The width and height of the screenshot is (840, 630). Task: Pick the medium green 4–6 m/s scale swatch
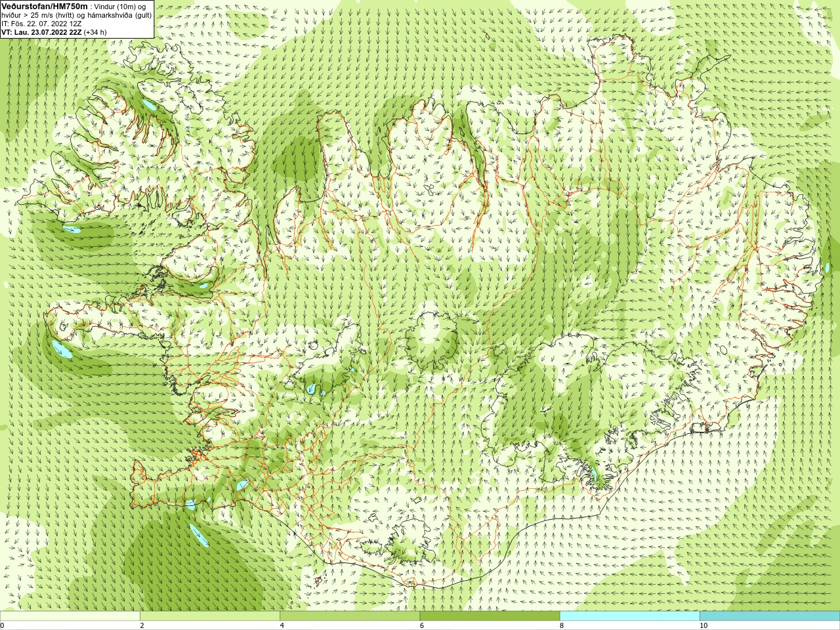pos(350,616)
